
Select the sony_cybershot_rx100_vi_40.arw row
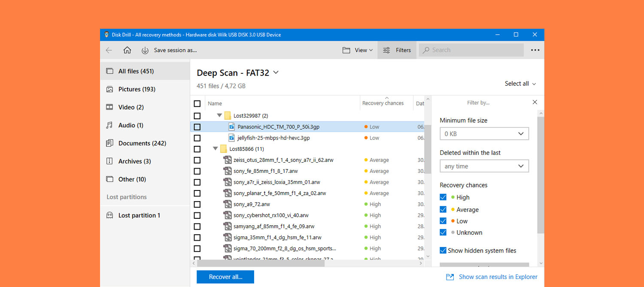point(307,215)
